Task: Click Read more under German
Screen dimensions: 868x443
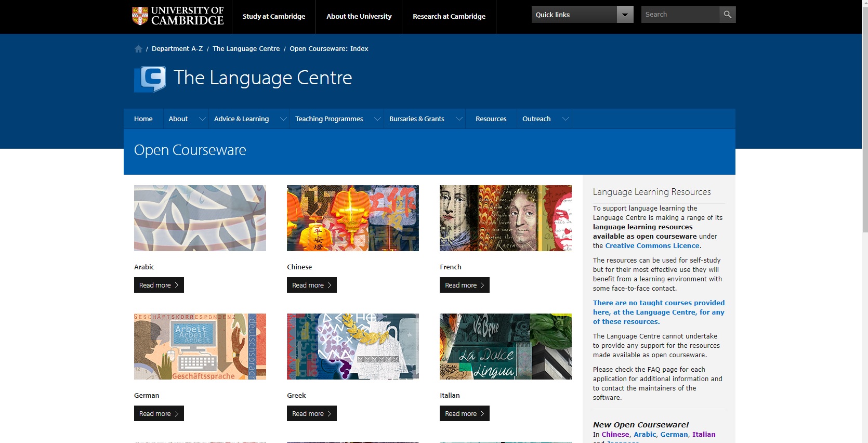Action: 159,413
